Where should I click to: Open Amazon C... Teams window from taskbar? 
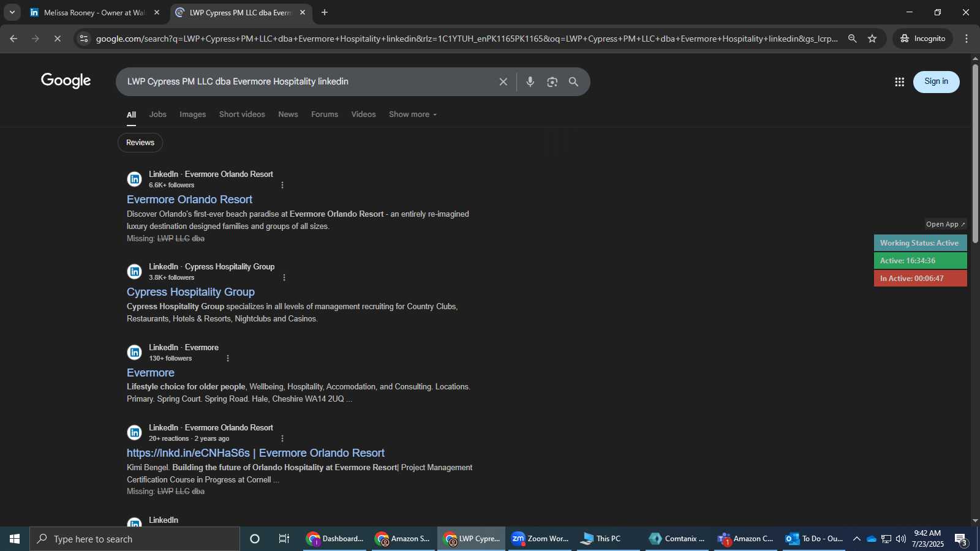745,539
